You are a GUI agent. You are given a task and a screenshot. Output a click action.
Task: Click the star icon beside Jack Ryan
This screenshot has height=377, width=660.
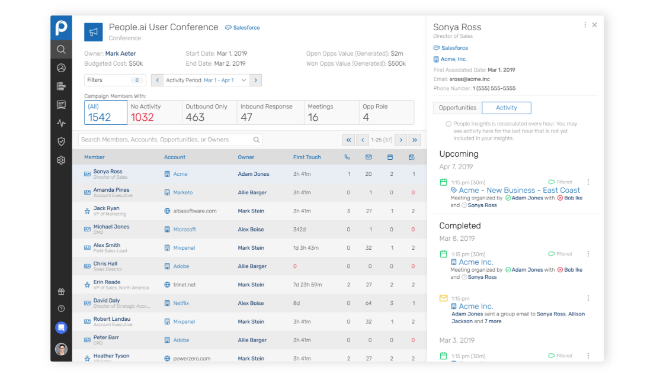[x=87, y=211]
